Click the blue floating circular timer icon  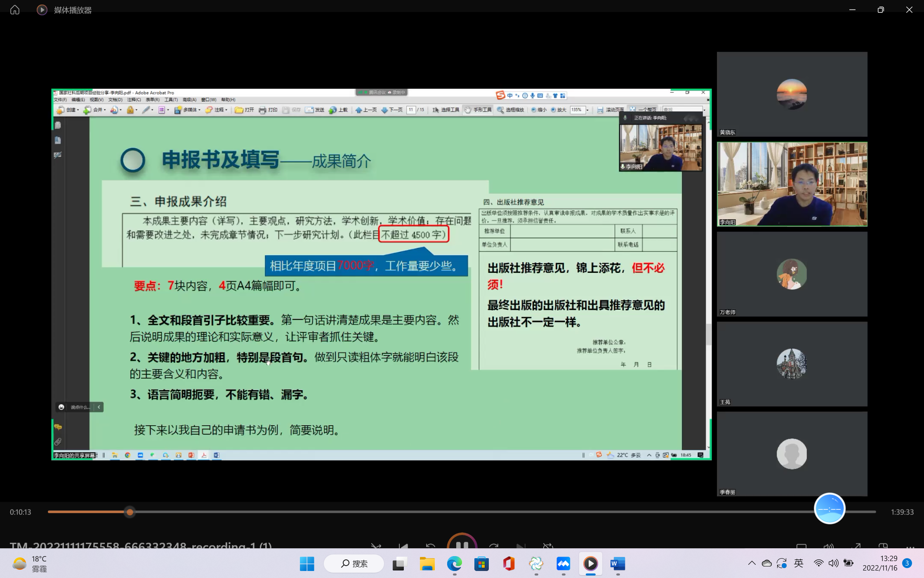(x=829, y=509)
